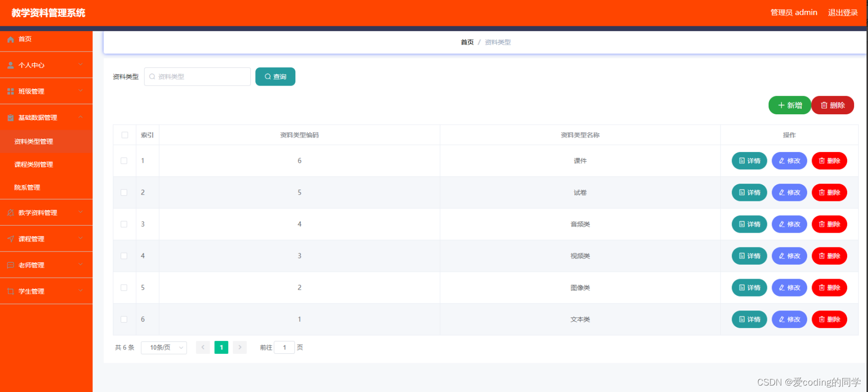Click the user icon beside 个人中心

[10, 65]
